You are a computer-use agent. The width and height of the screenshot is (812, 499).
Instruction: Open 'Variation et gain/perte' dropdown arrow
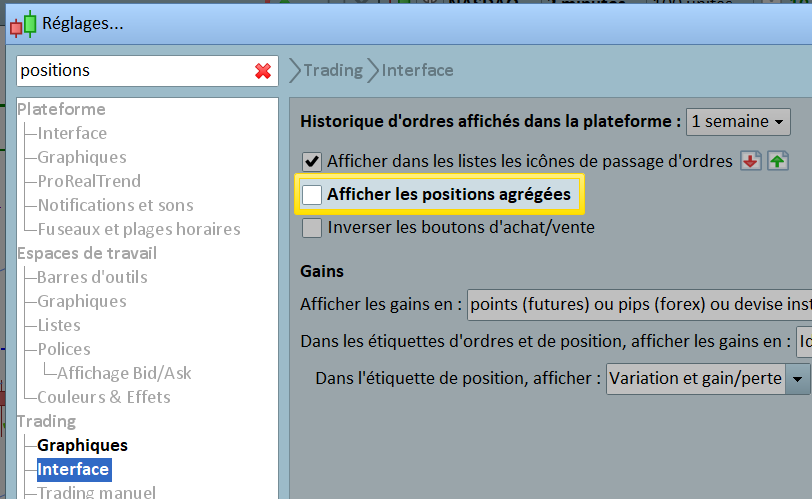click(798, 379)
